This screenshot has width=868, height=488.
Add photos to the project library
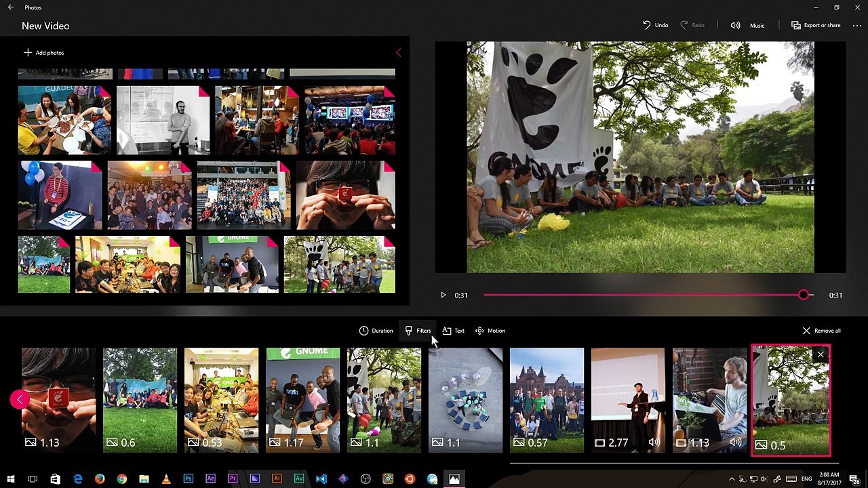(43, 52)
